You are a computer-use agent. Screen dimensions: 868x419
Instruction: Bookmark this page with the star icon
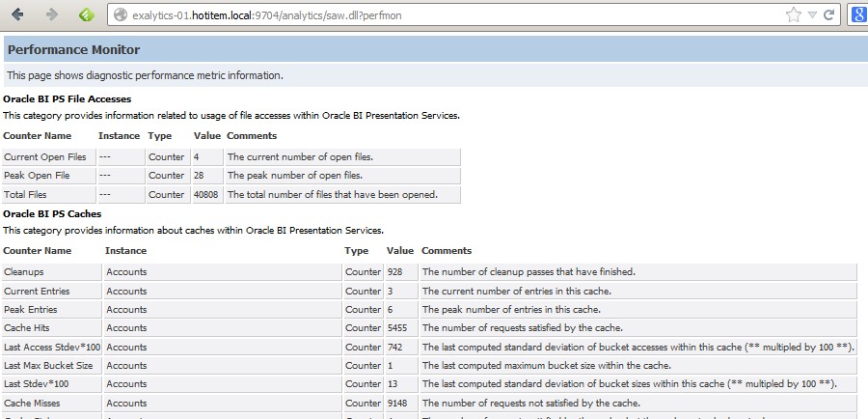(x=794, y=14)
